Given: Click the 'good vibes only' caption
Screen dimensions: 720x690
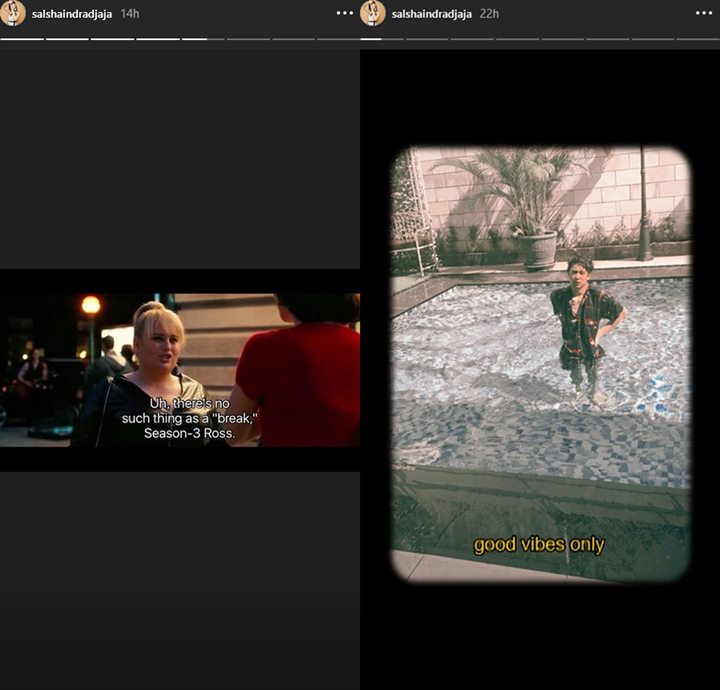Looking at the screenshot, I should (539, 545).
